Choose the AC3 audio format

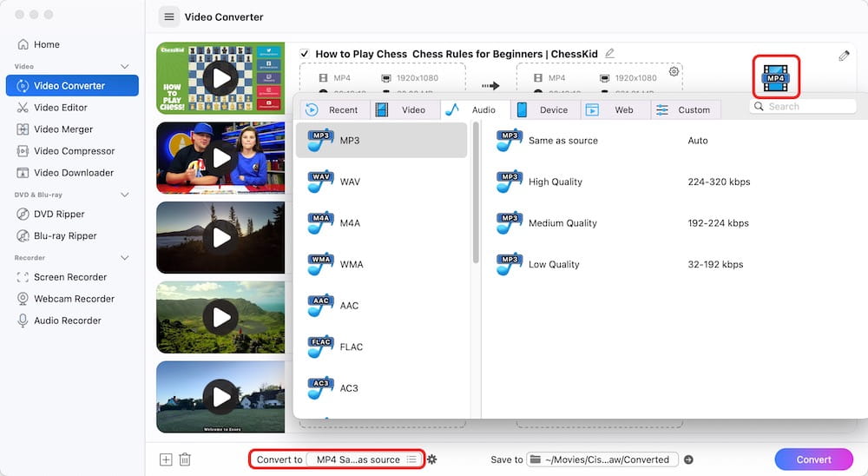click(x=381, y=388)
